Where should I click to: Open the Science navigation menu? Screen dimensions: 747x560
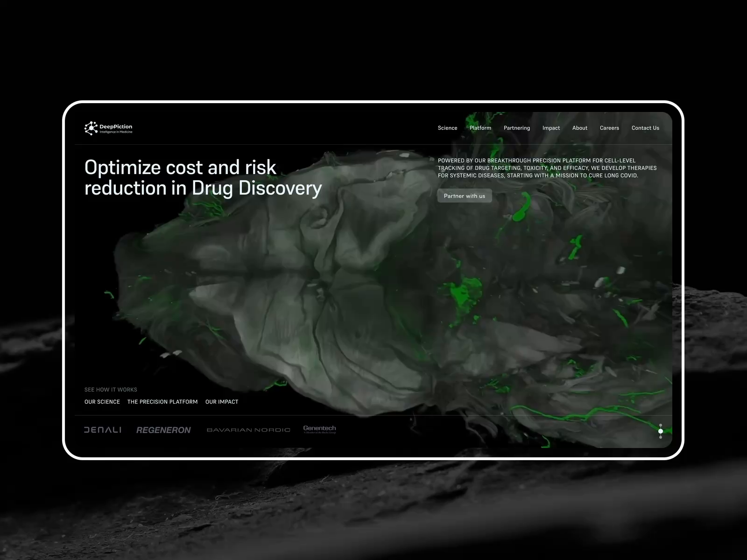pos(447,128)
